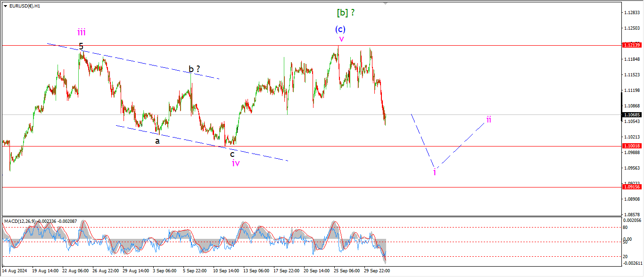The width and height of the screenshot is (644, 277).
Task: Select the red 1.09156 price level tag
Action: 631,187
